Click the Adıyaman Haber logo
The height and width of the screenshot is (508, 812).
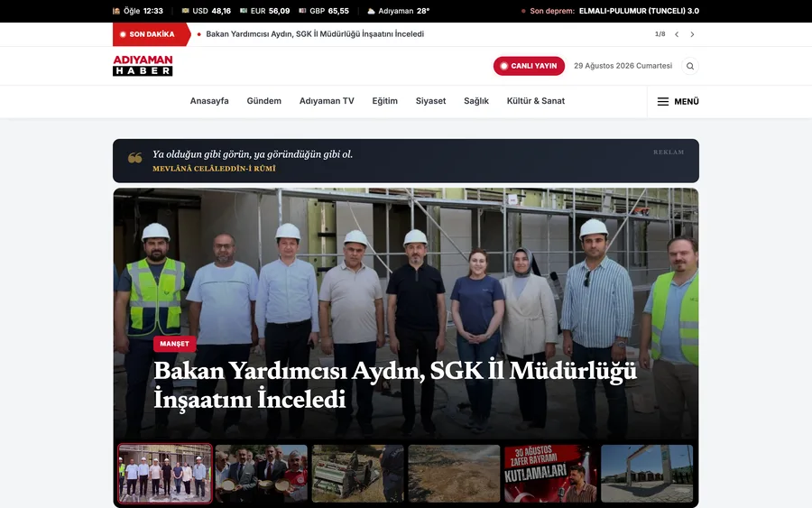click(x=143, y=66)
